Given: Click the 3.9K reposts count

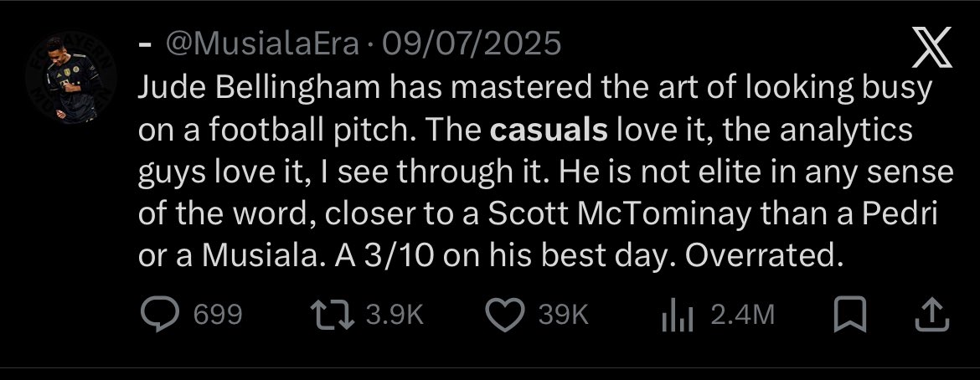Looking at the screenshot, I should [x=395, y=315].
